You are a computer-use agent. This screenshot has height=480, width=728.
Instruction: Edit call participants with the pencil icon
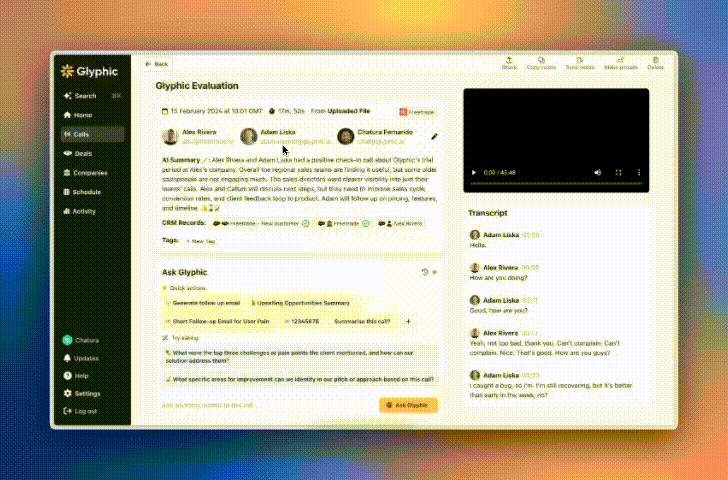click(435, 136)
